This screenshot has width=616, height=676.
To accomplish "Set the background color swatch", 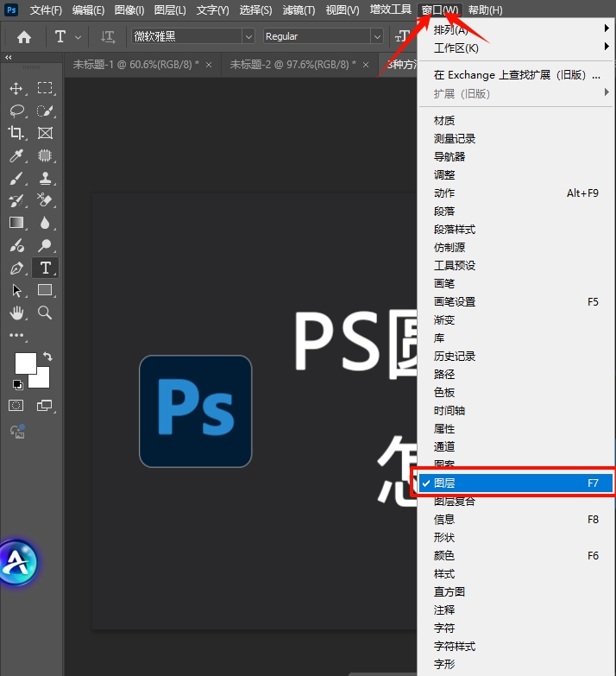I will [41, 380].
